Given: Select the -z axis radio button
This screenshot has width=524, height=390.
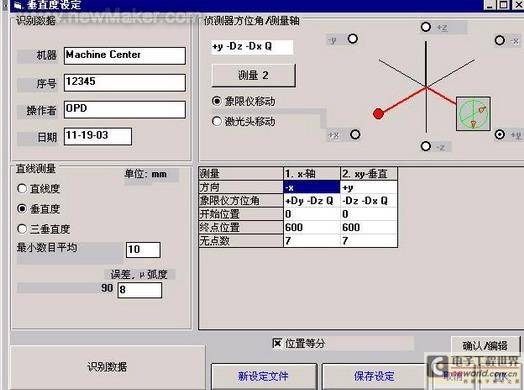Looking at the screenshot, I should tap(426, 146).
